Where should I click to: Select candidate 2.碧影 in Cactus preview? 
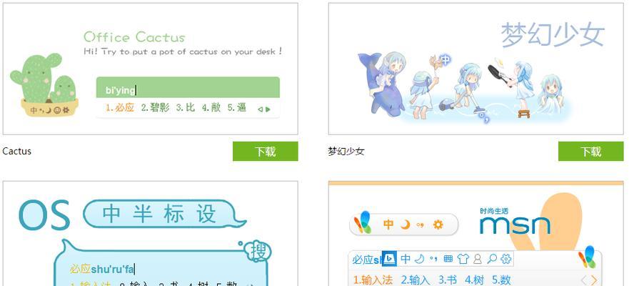(x=155, y=108)
